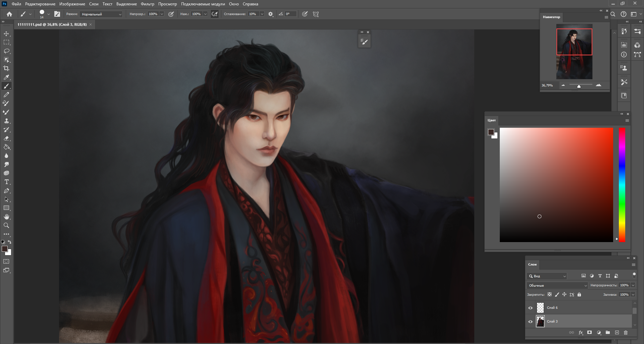Open the Вид layer filter dropdown

(x=547, y=276)
